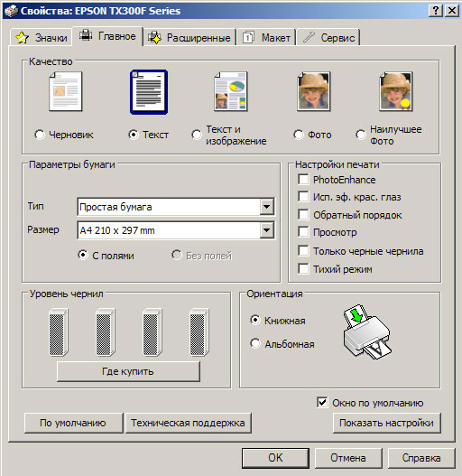Click the Best Photo quality picture icon

(x=396, y=91)
